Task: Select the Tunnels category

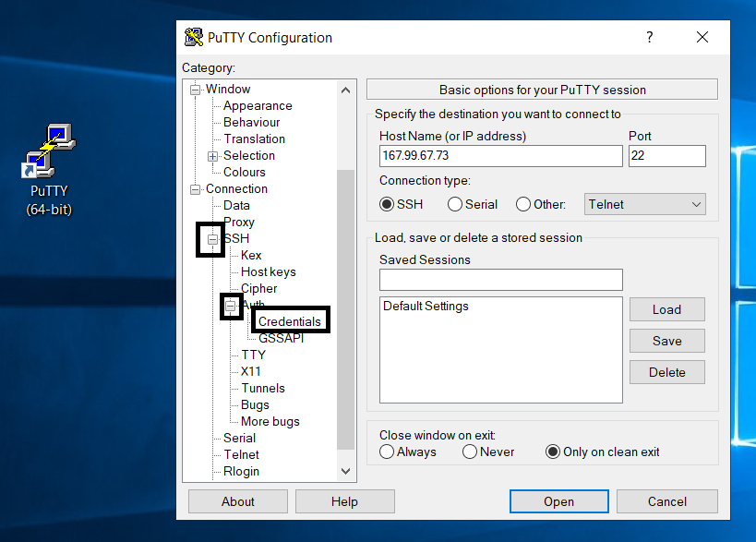Action: pos(263,388)
